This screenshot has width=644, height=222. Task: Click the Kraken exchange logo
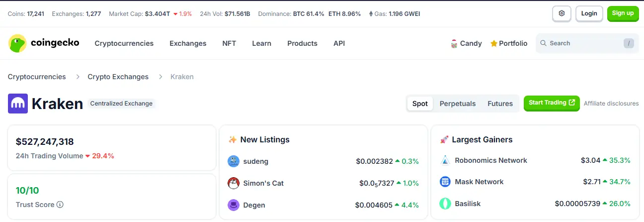[x=18, y=104]
